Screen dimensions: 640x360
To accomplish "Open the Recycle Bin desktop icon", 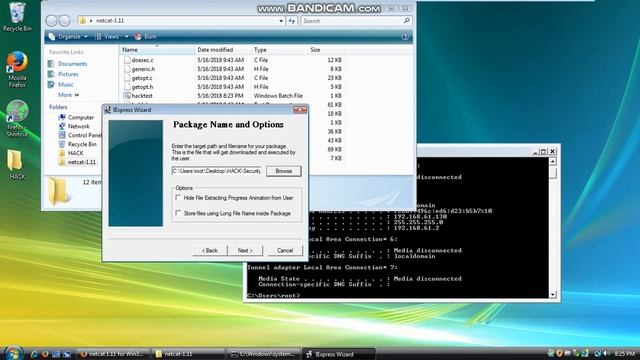I will 17,16.
